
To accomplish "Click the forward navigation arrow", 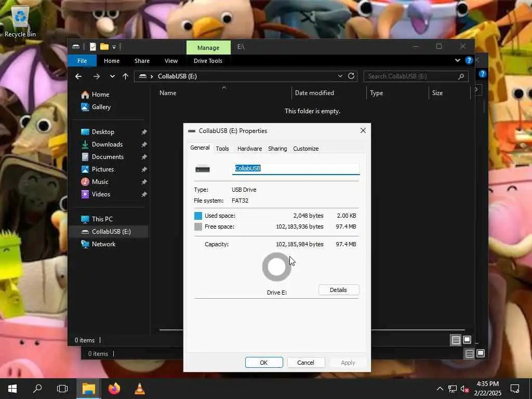I will 96,76.
